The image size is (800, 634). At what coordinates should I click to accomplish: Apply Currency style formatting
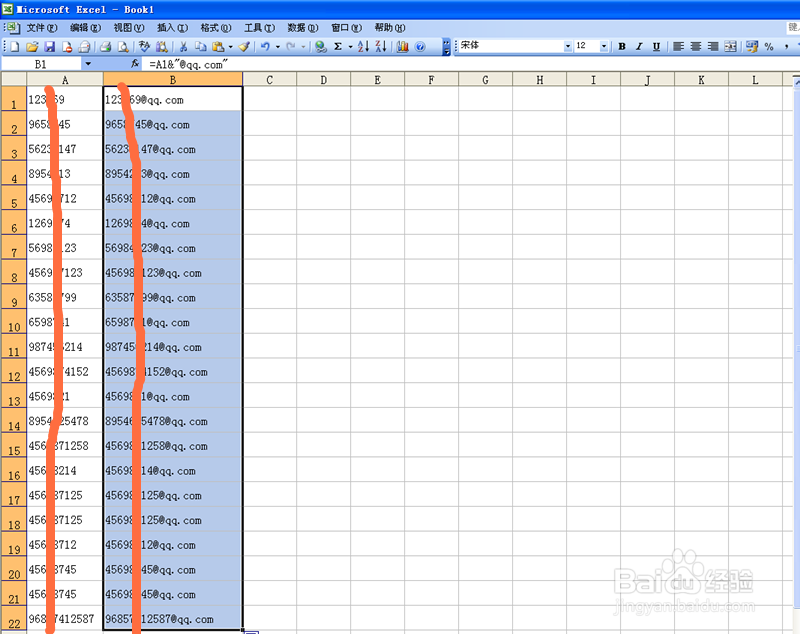click(x=752, y=46)
